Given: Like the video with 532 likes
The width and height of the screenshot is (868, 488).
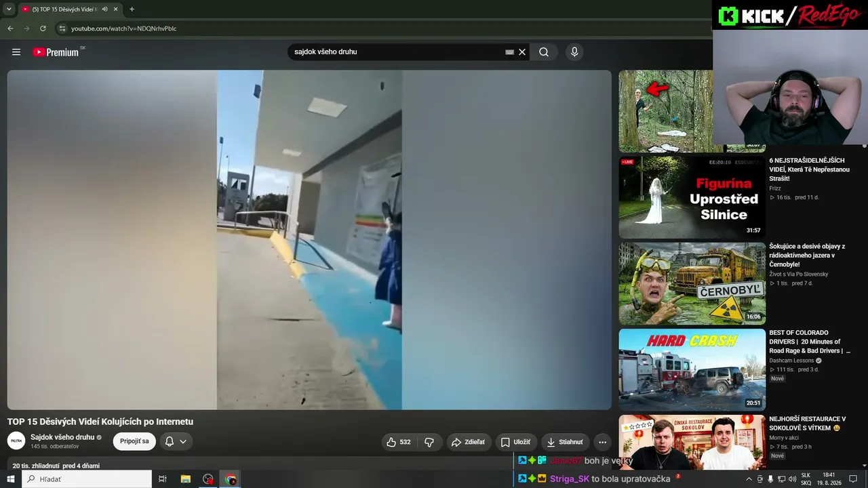Looking at the screenshot, I should click(399, 442).
